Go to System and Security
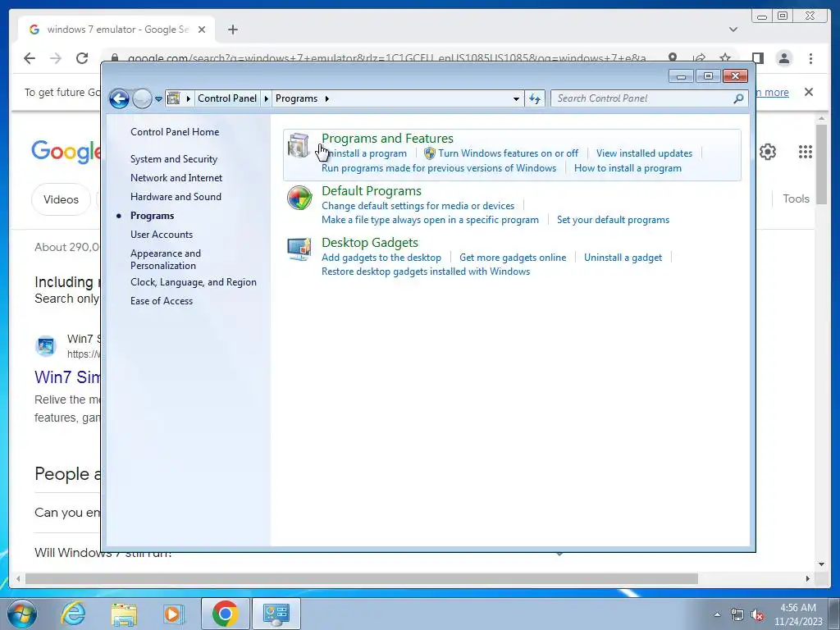 coord(174,159)
